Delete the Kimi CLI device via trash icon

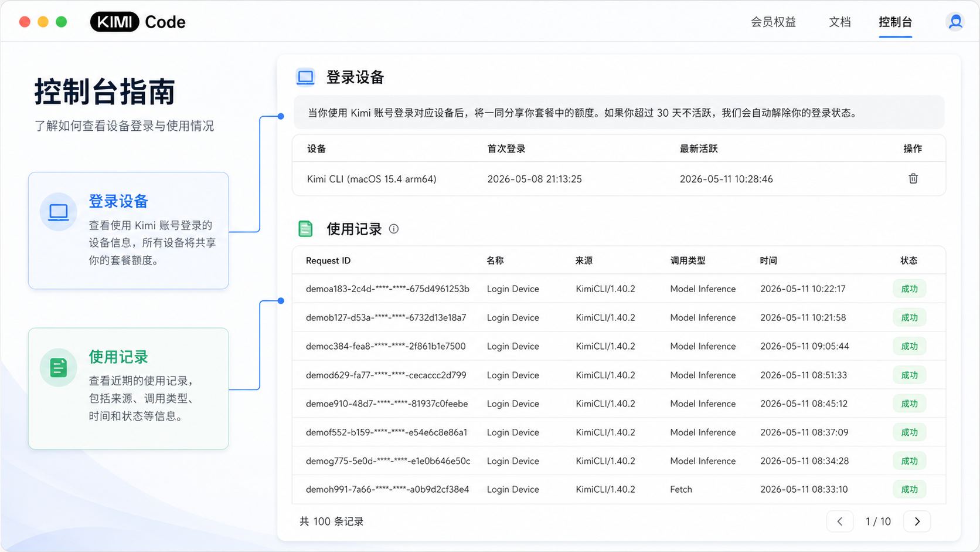(913, 178)
